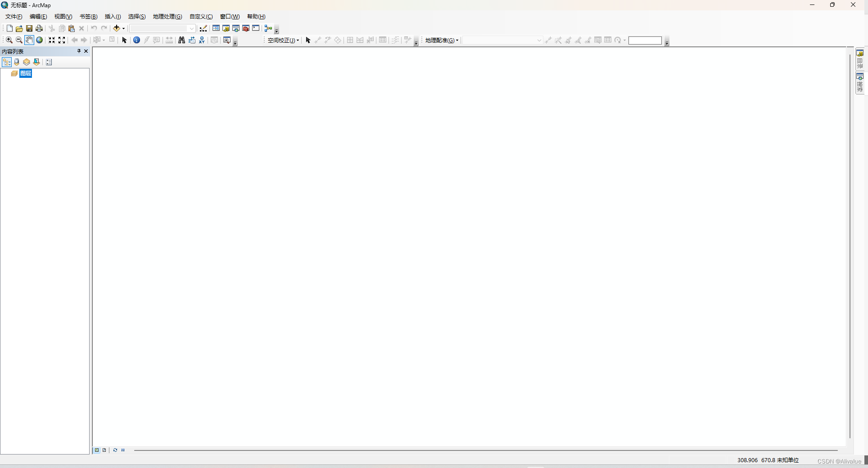The image size is (868, 468).
Task: Open the 书签(B) menu
Action: (89, 17)
